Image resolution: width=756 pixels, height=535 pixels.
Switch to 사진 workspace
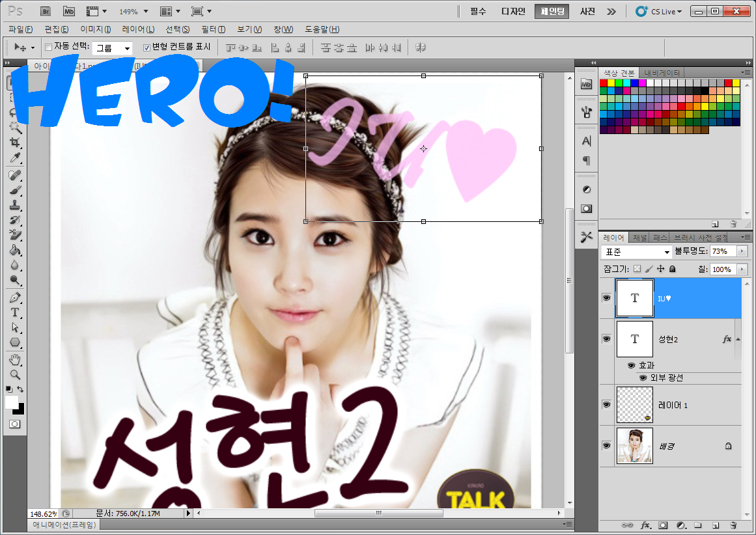click(587, 11)
